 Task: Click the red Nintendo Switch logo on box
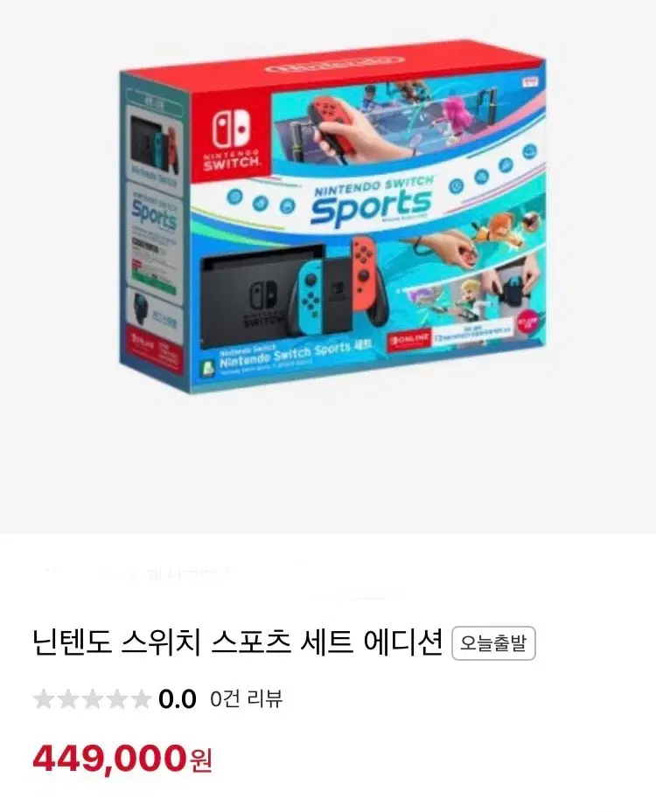(231, 137)
